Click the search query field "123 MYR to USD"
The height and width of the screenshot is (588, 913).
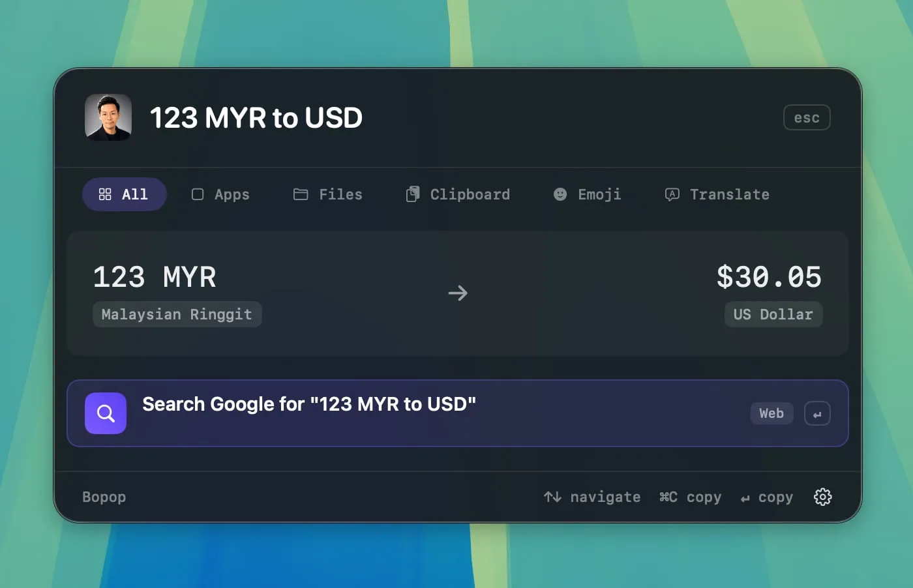(x=256, y=118)
